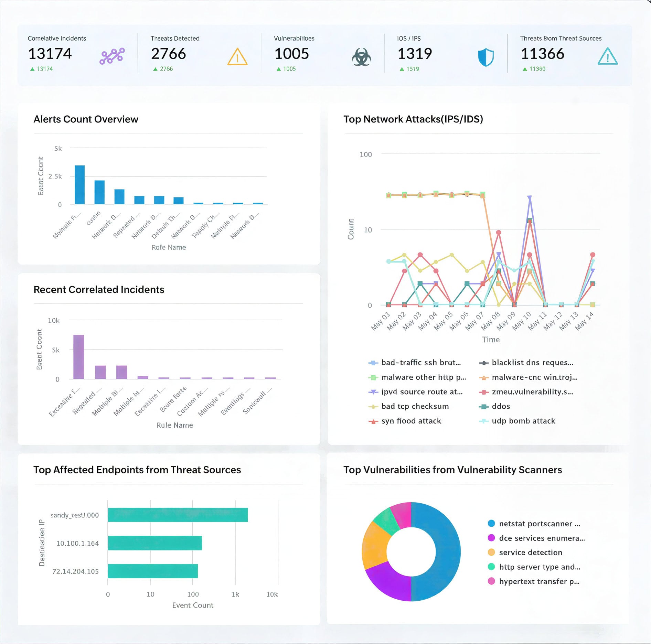Viewport: 651px width, 644px height.
Task: Toggle 'service detection' in donut legend
Action: point(530,552)
